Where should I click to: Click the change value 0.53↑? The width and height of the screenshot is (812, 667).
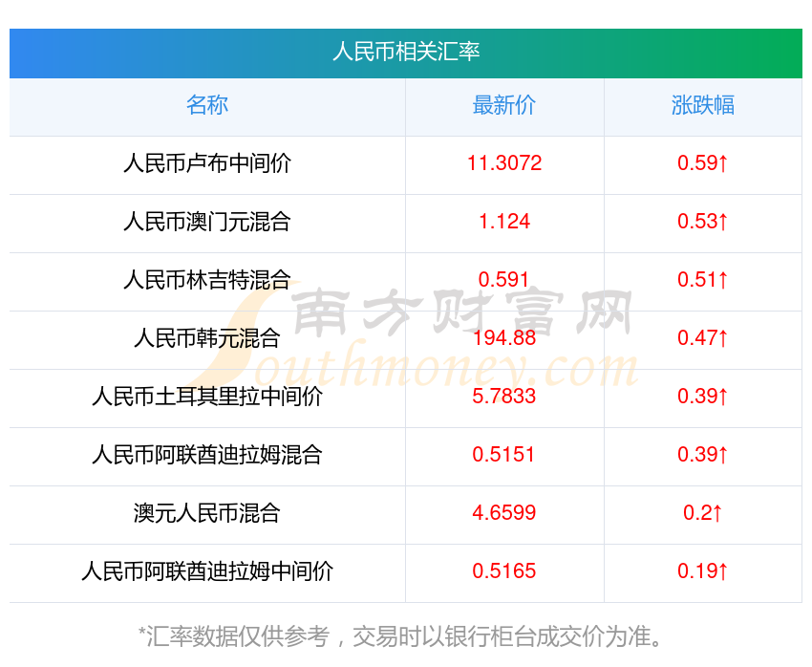[x=703, y=222]
